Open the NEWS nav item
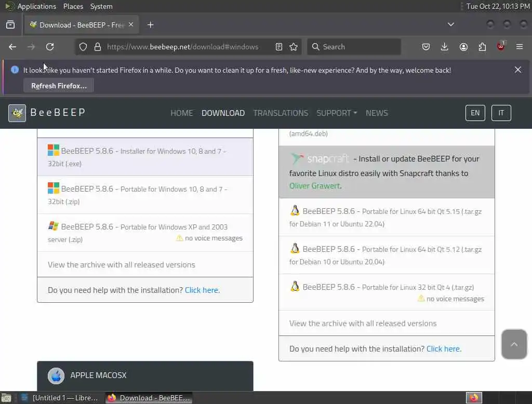 coord(377,113)
